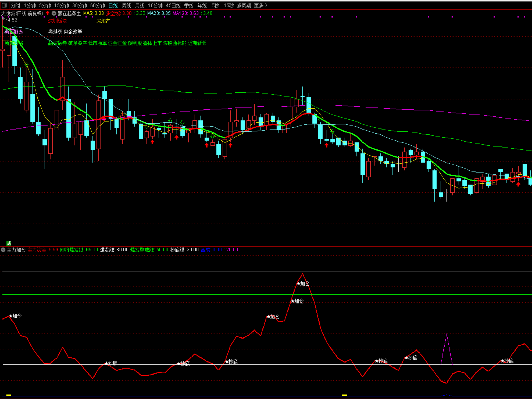Open the 60分钟 chart period
The image size is (532, 399).
(x=97, y=5)
